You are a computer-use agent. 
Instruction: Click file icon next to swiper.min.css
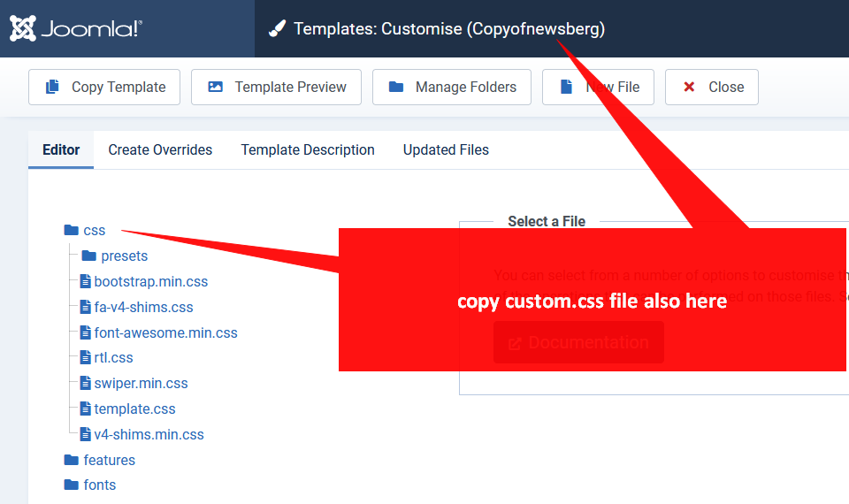(x=86, y=383)
